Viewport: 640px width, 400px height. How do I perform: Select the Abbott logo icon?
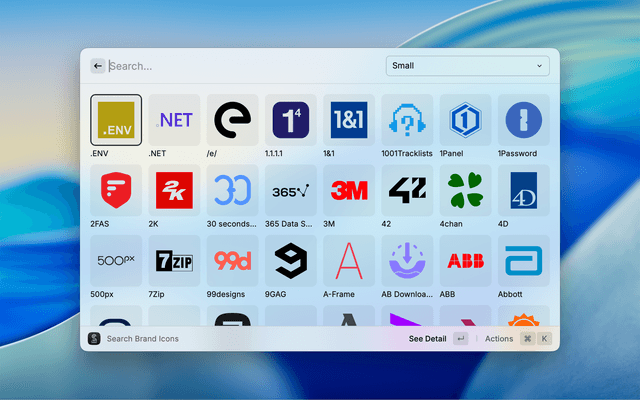[x=523, y=261]
